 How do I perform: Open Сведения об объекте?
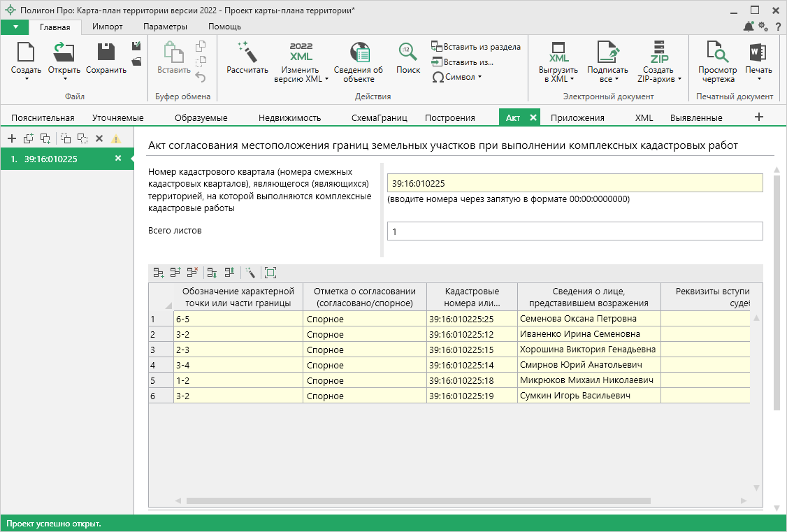point(359,53)
